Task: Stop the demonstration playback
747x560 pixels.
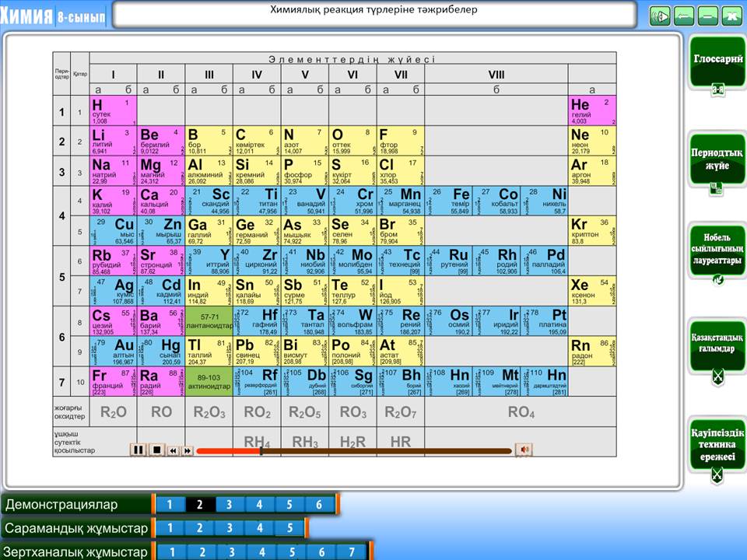Action: (156, 450)
